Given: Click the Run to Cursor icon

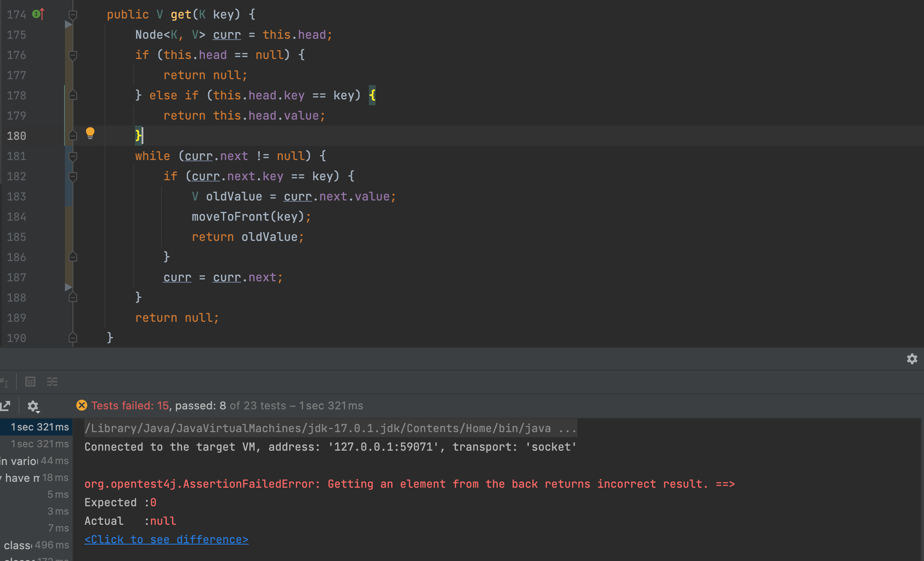Looking at the screenshot, I should click(5, 382).
